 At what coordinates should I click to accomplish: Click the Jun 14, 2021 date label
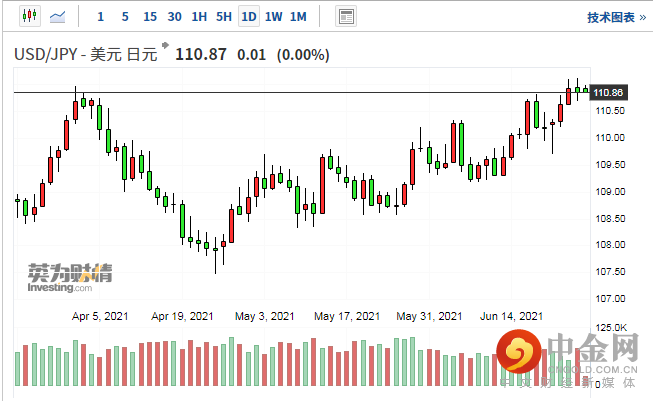tap(511, 316)
